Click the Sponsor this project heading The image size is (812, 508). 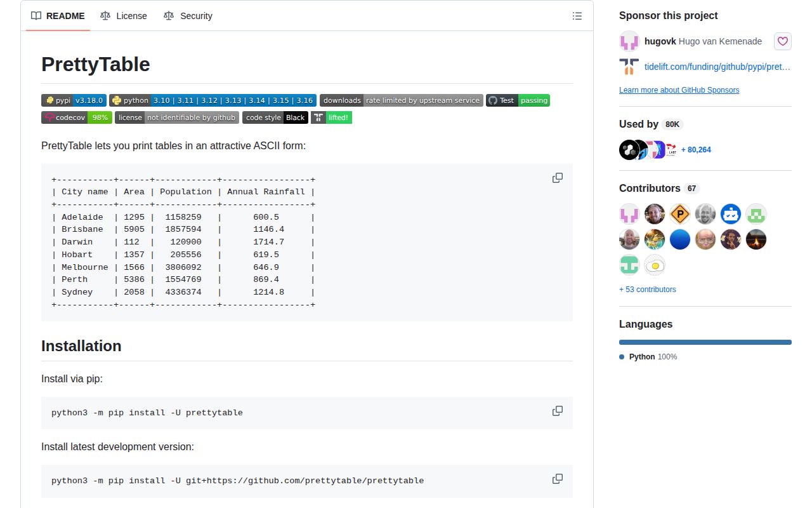coord(669,16)
